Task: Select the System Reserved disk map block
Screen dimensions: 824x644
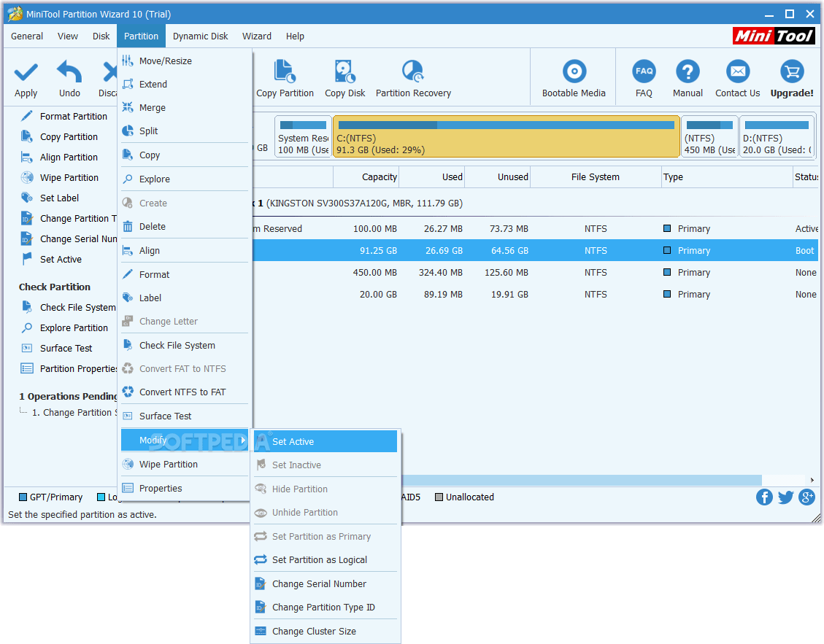Action: pos(303,136)
